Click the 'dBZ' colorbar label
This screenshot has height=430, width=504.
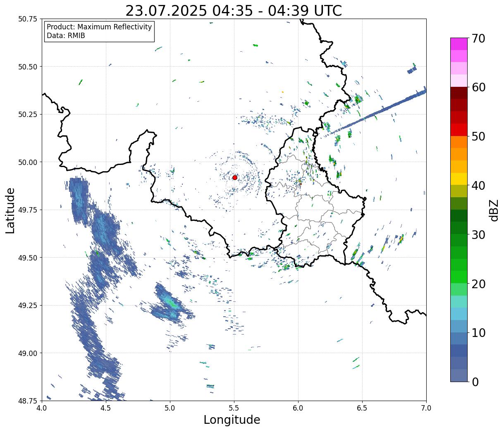click(x=494, y=210)
